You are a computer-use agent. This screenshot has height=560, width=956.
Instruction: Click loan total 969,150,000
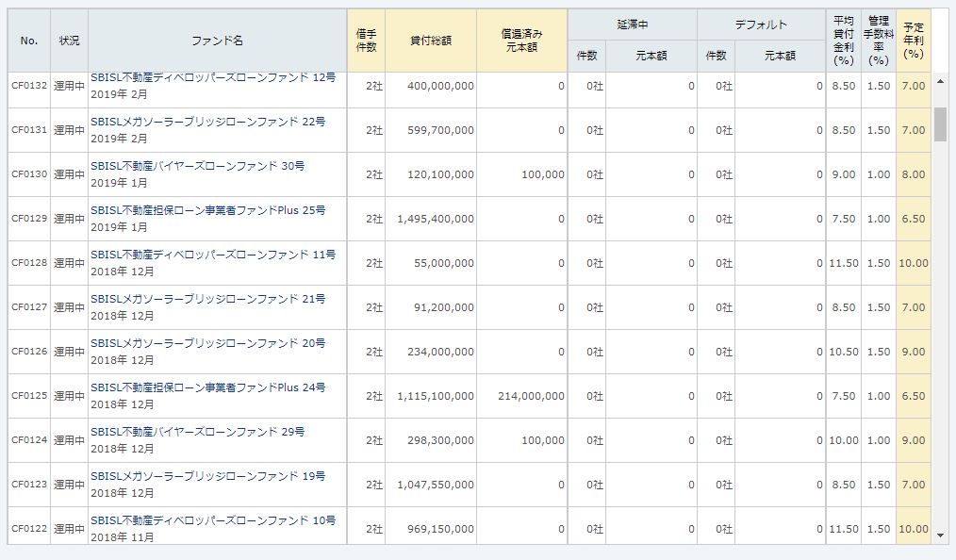pyautogui.click(x=440, y=529)
